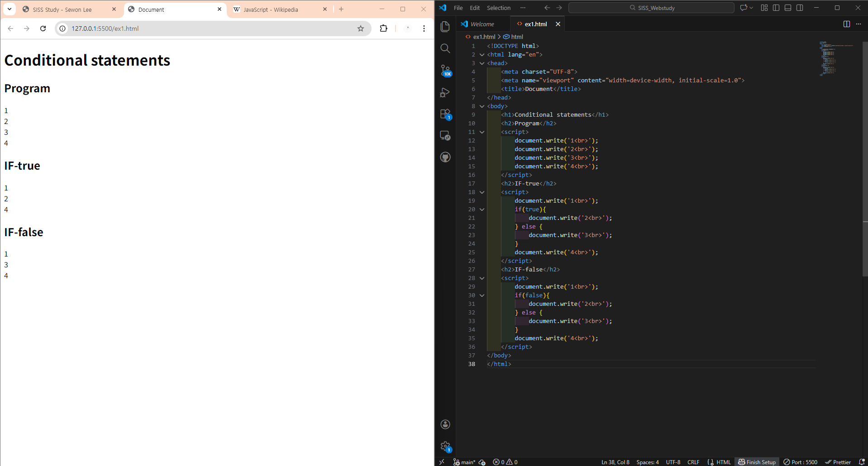Bookmark this page with the star icon
Screen dimensions: 868x466
pyautogui.click(x=361, y=29)
